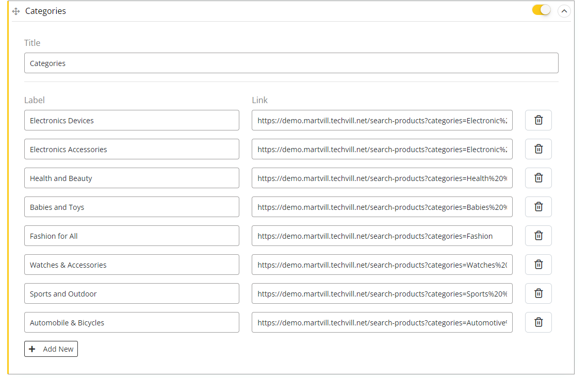
Task: Remove the Health and Beauty entry
Action: tap(538, 178)
